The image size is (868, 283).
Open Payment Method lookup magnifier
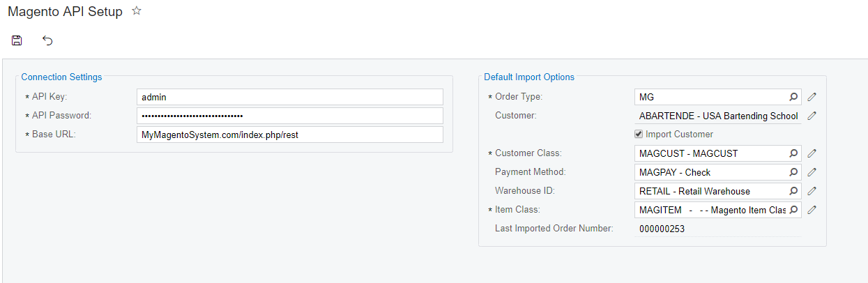coord(793,172)
